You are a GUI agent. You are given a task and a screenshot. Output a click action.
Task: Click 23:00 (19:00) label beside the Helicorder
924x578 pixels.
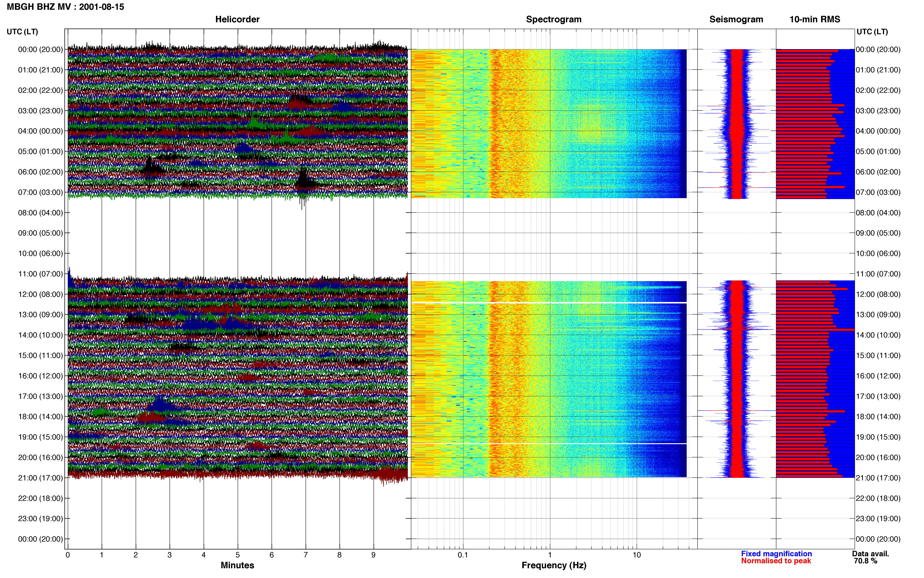[40, 519]
